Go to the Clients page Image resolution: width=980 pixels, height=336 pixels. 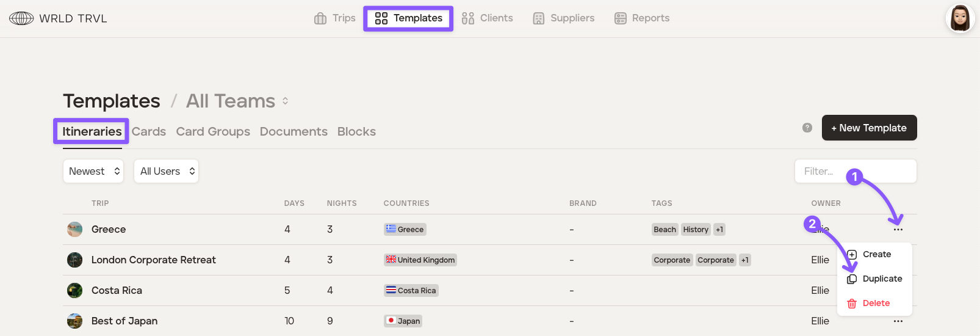[487, 18]
